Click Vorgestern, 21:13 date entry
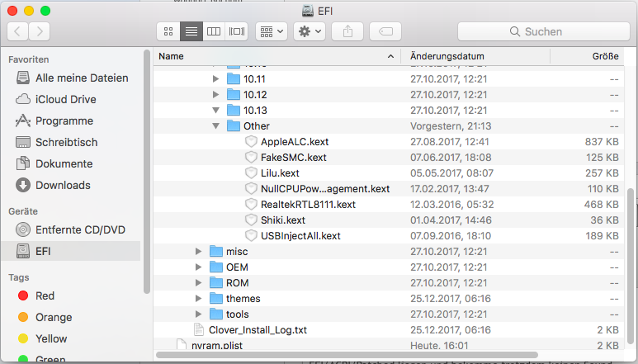638x364 pixels. [x=451, y=126]
